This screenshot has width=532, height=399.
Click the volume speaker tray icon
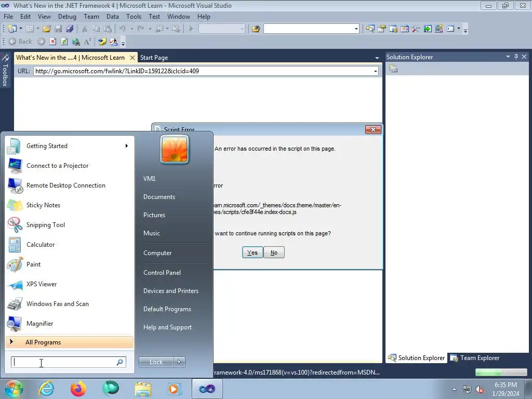[480, 390]
